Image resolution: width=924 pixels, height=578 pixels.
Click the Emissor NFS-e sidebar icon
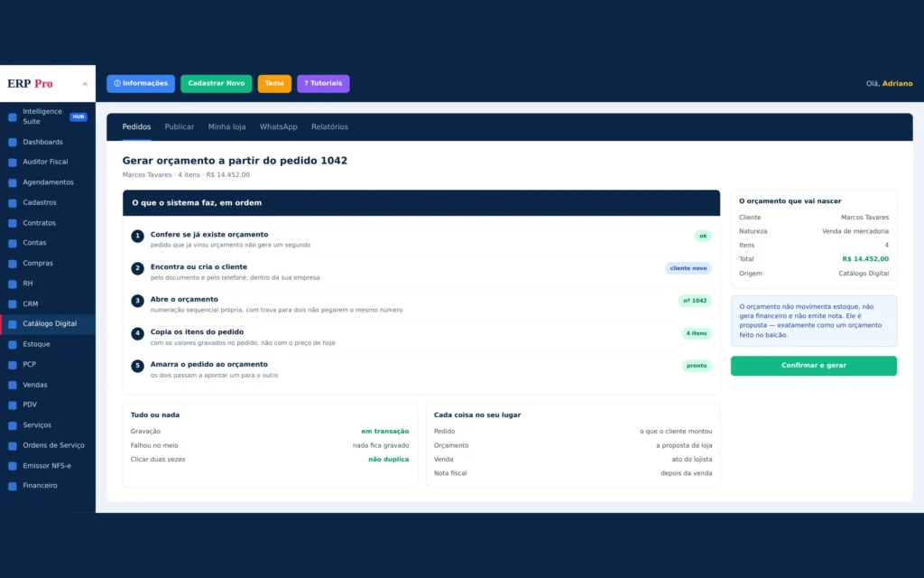click(13, 466)
